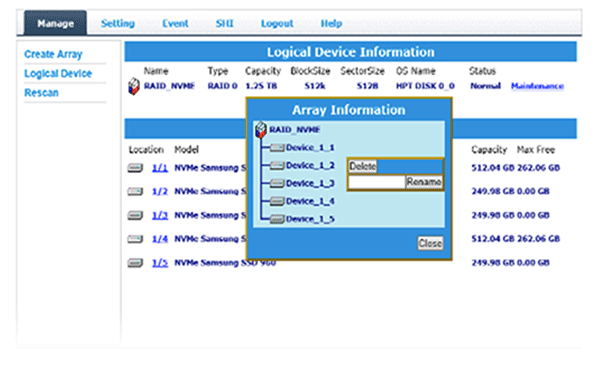Click the disk icon beside location 1/5

click(135, 263)
